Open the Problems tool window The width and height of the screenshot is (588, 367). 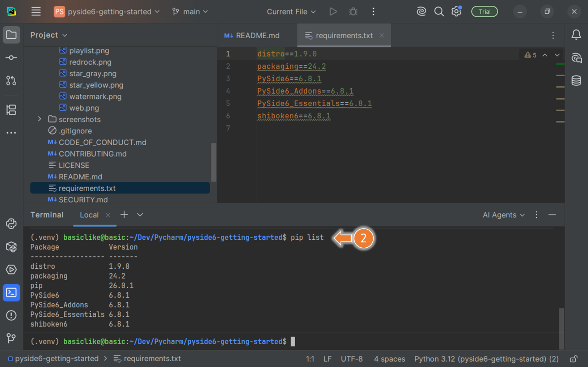[x=11, y=316]
